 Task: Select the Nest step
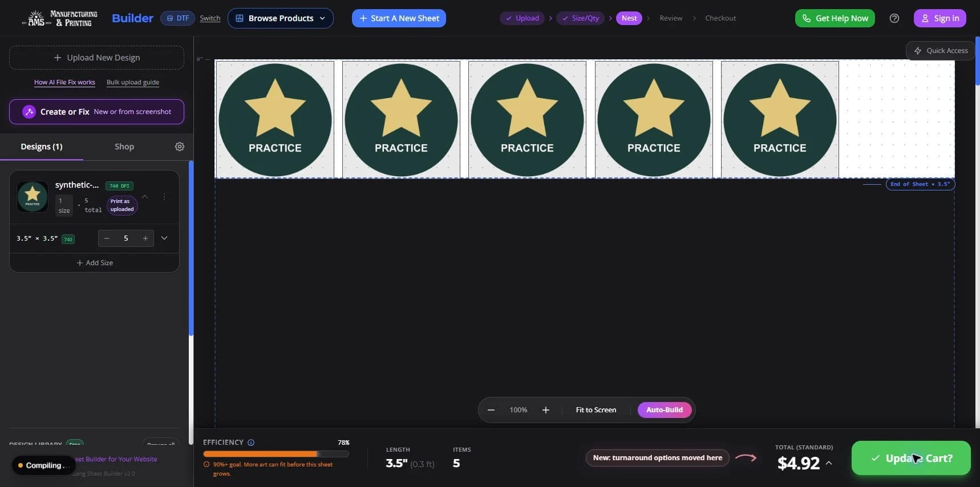click(x=629, y=18)
